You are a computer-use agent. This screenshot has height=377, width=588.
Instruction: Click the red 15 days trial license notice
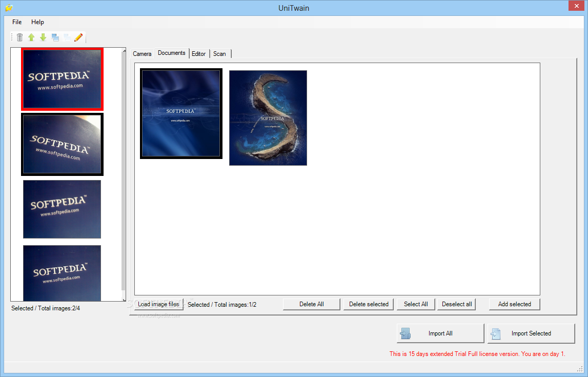pyautogui.click(x=477, y=354)
